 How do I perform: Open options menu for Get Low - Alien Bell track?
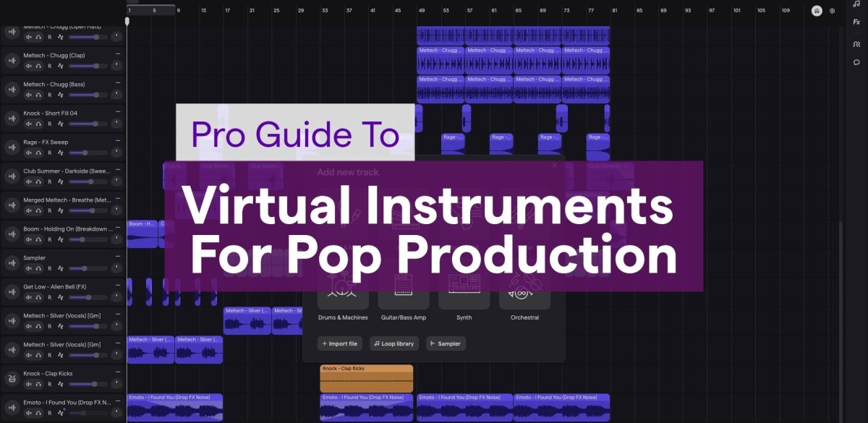click(x=116, y=286)
